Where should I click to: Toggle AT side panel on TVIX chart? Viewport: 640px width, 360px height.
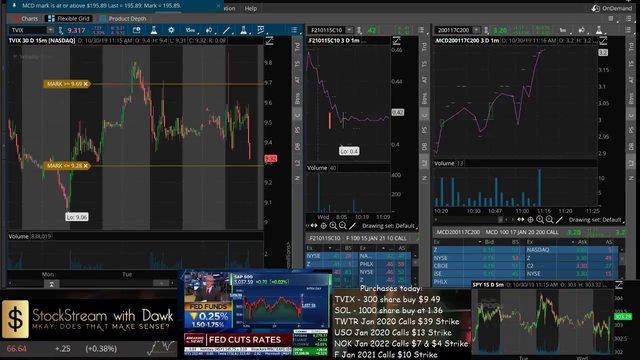coord(297,80)
